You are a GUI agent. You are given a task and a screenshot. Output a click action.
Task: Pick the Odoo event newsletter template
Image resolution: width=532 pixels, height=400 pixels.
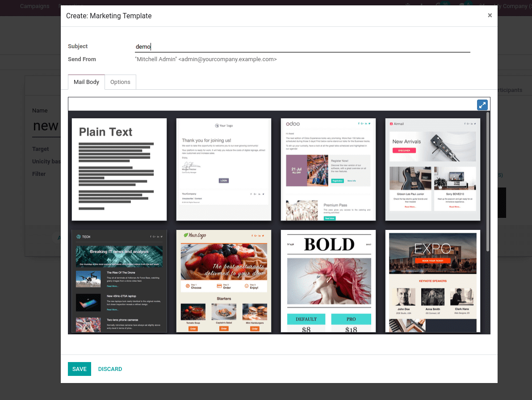click(x=328, y=170)
